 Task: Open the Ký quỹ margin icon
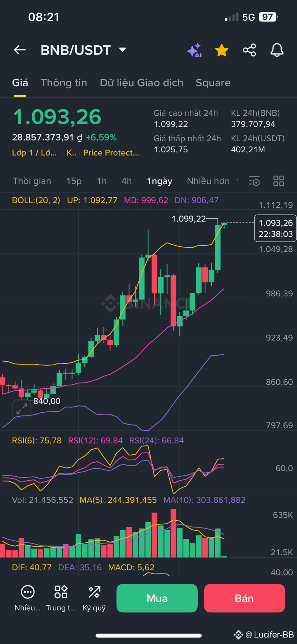tap(94, 598)
